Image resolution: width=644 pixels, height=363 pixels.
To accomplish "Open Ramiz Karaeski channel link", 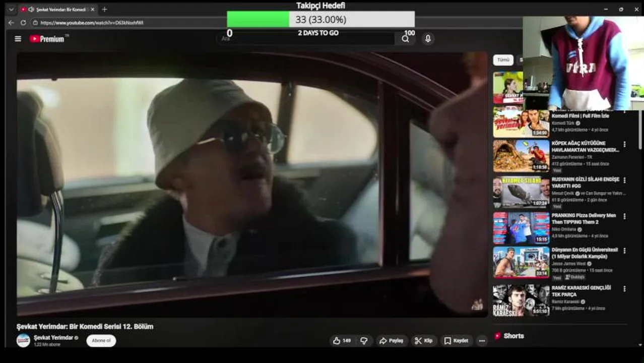I will (565, 301).
